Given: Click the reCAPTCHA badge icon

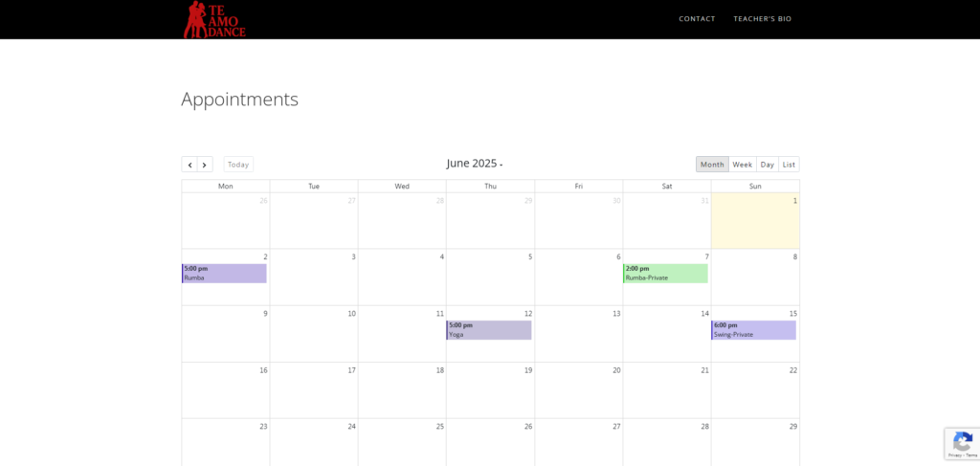Looking at the screenshot, I should tap(962, 442).
